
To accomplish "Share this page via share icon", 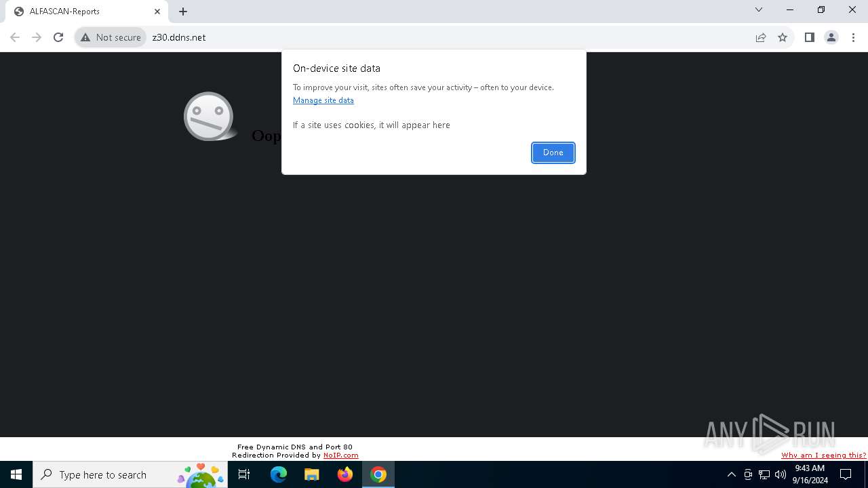I will (761, 37).
